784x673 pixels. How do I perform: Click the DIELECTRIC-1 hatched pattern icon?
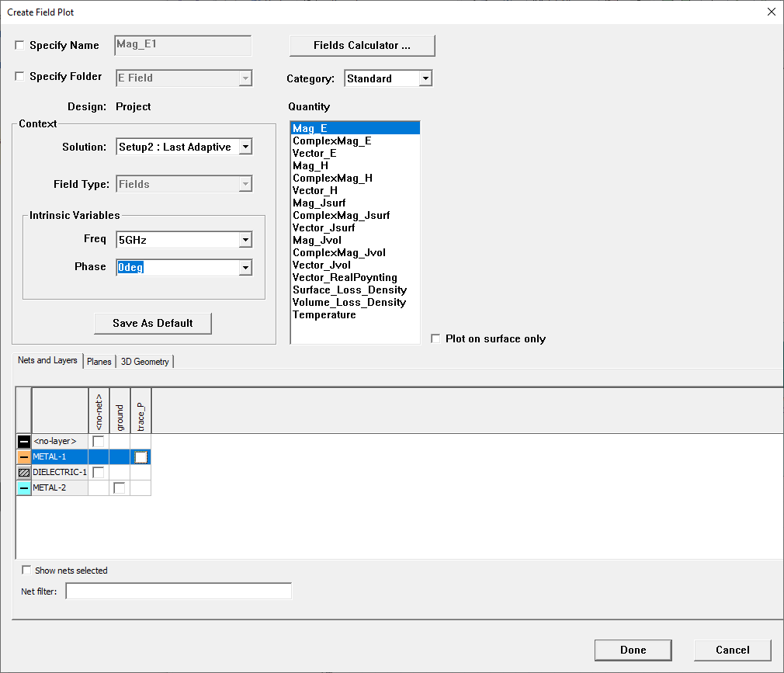coord(23,472)
